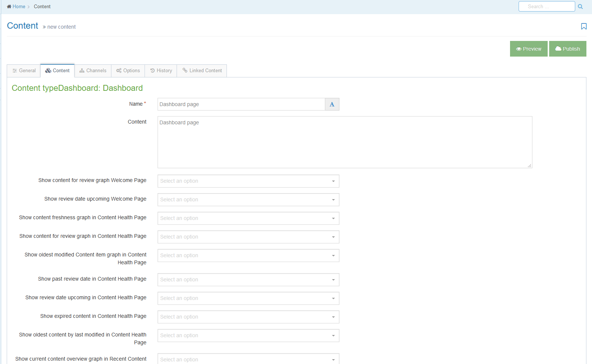Click the Publish button
This screenshot has height=364, width=592.
[x=568, y=49]
